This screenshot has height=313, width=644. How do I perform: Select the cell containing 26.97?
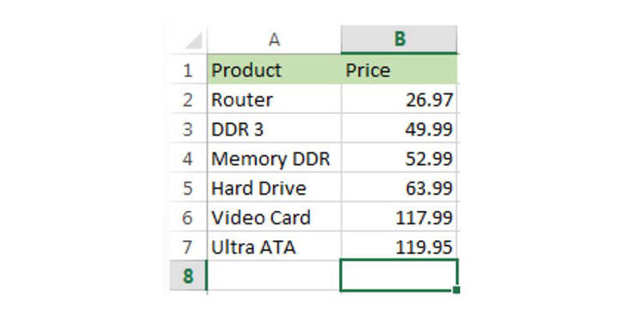point(398,99)
